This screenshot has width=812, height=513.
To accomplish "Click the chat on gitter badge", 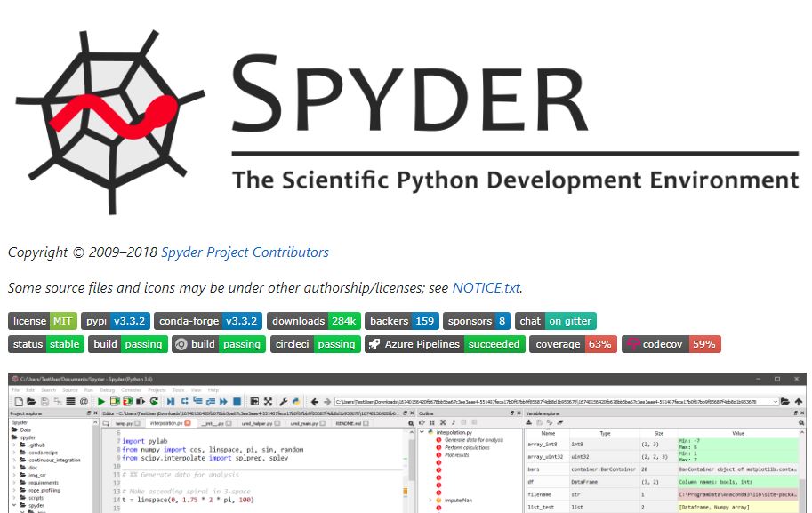I will (555, 321).
